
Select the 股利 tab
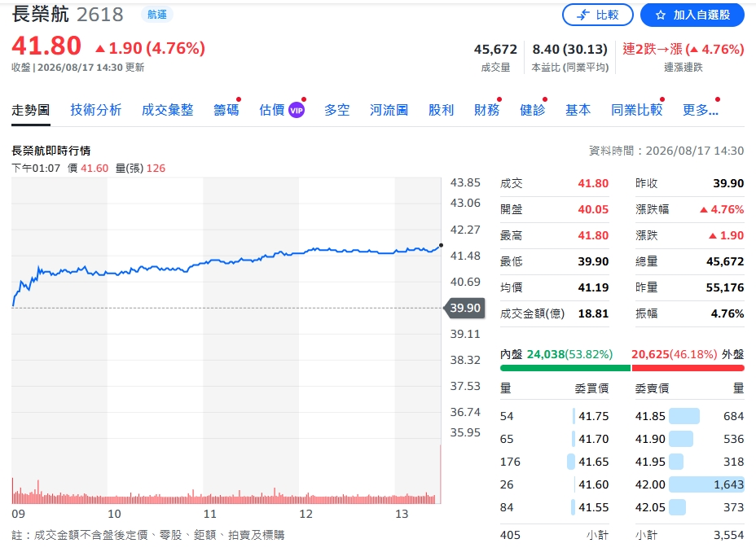click(x=442, y=110)
